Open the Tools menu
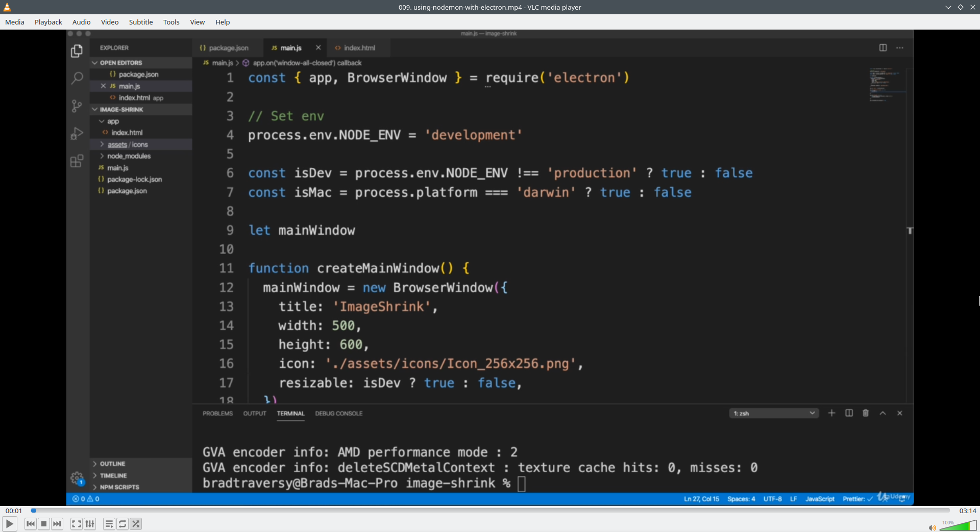The image size is (980, 532). click(x=171, y=22)
